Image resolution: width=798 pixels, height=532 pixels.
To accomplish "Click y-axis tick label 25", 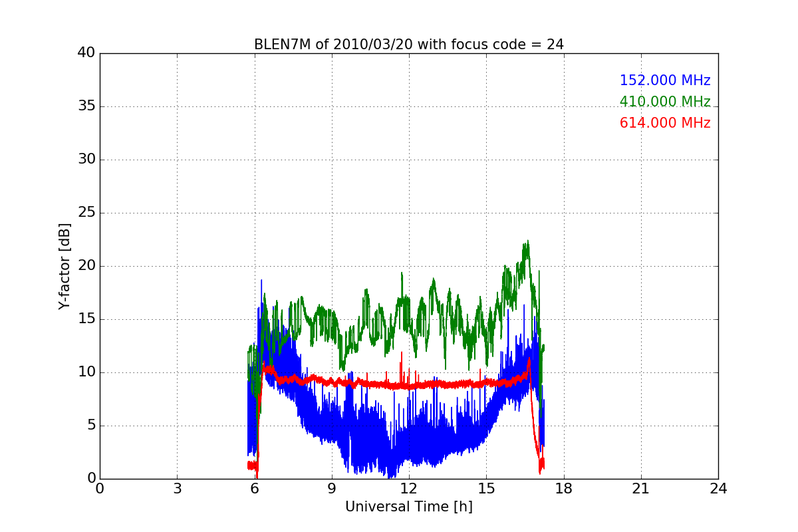I will pyautogui.click(x=86, y=213).
